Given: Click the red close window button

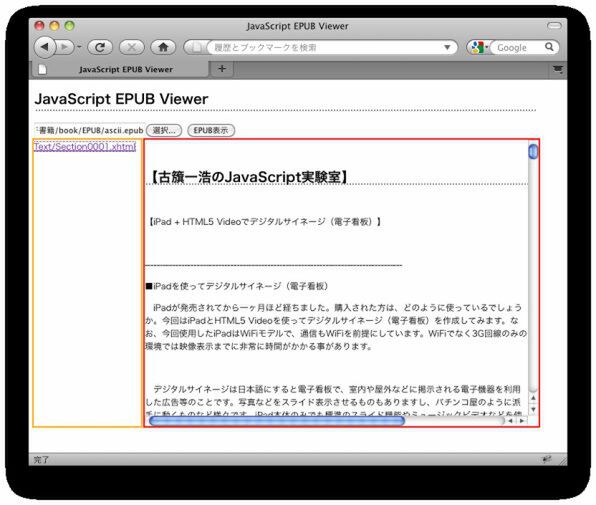Looking at the screenshot, I should click(x=40, y=25).
